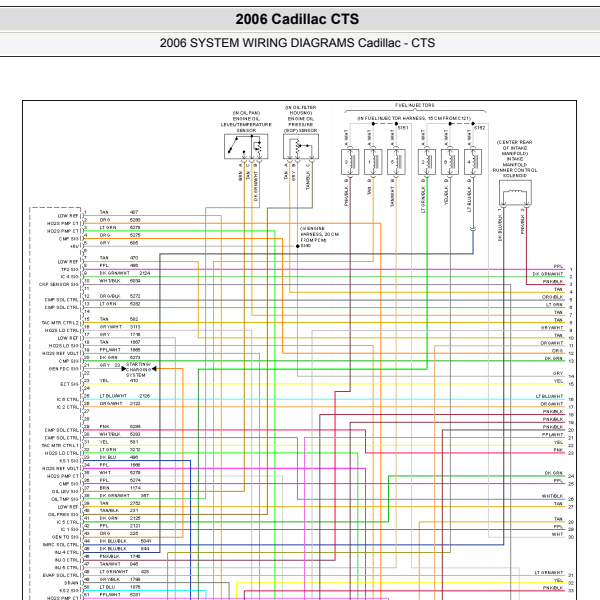This screenshot has width=600, height=600.
Task: Click wire label LT GRN/WHT 428 at pin 48
Action: pyautogui.click(x=124, y=572)
